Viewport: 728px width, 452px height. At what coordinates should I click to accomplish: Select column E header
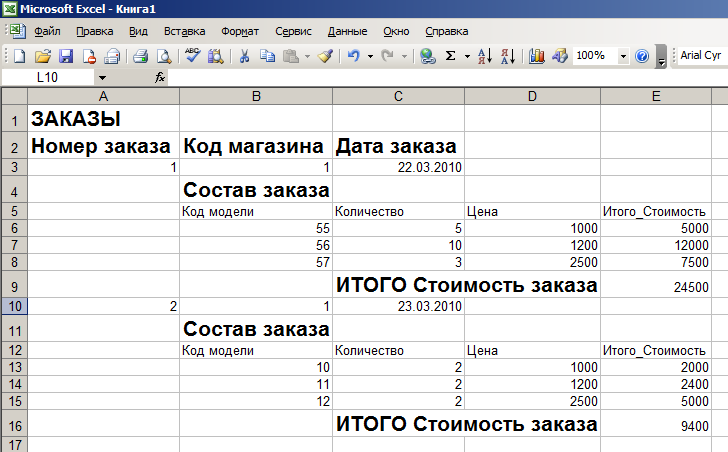[x=656, y=96]
